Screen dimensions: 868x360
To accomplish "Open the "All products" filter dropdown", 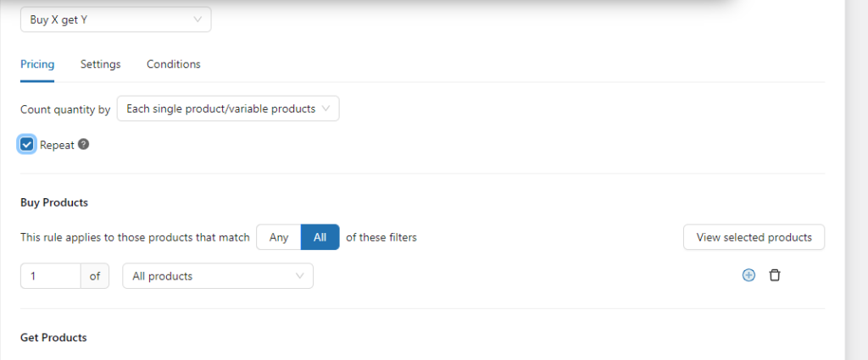I will 218,276.
